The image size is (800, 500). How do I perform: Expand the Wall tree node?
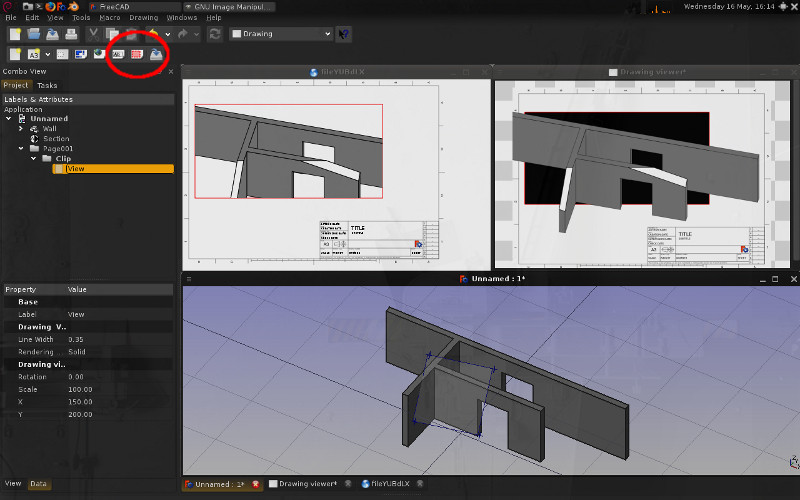pyautogui.click(x=21, y=129)
